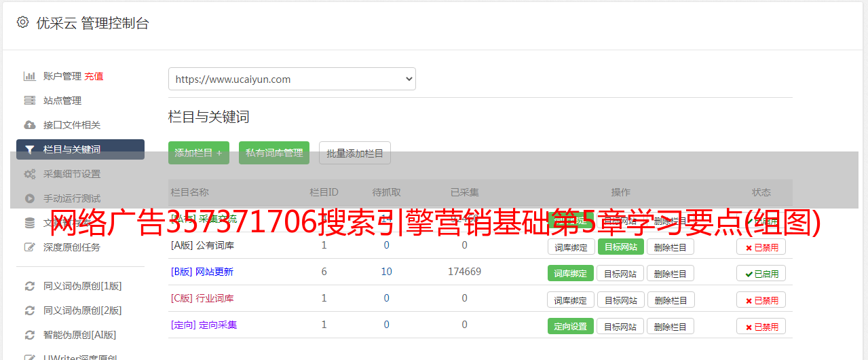Open the 智能伪原创[AI版] sidebar item
The image size is (868, 360).
80,335
